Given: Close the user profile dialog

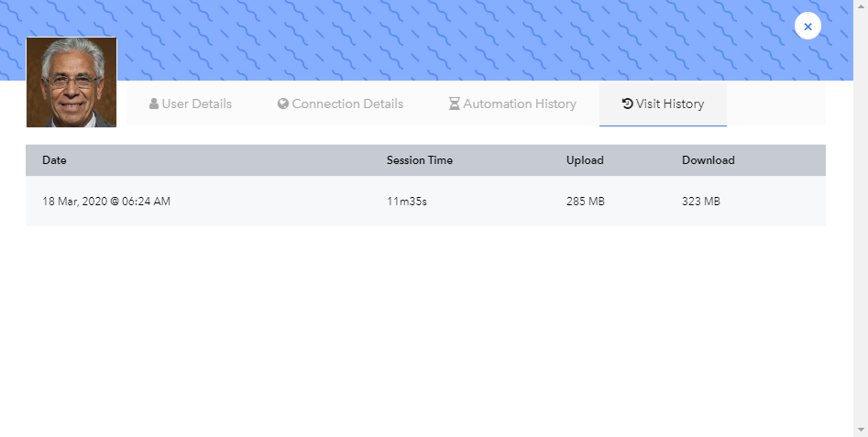Looking at the screenshot, I should pos(808,26).
